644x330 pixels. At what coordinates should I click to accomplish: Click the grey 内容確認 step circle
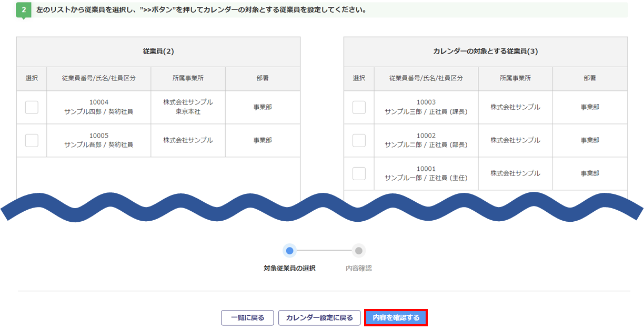coord(359,251)
